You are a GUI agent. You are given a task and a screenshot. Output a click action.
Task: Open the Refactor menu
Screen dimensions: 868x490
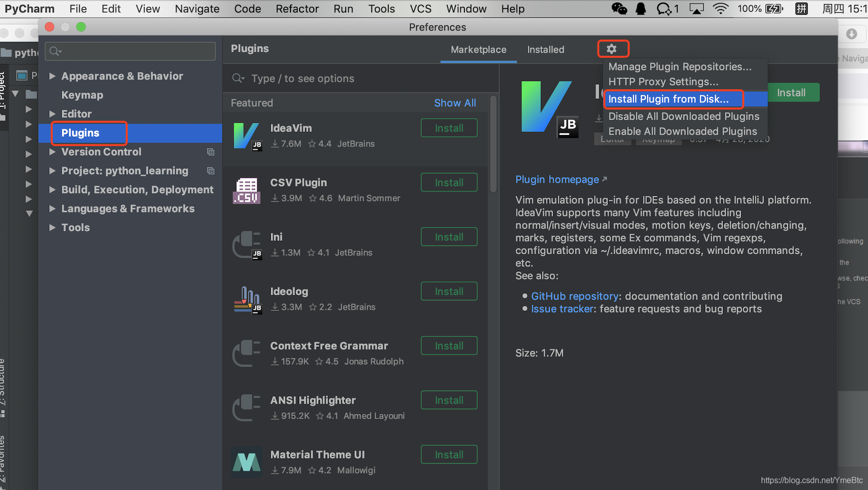pos(297,9)
